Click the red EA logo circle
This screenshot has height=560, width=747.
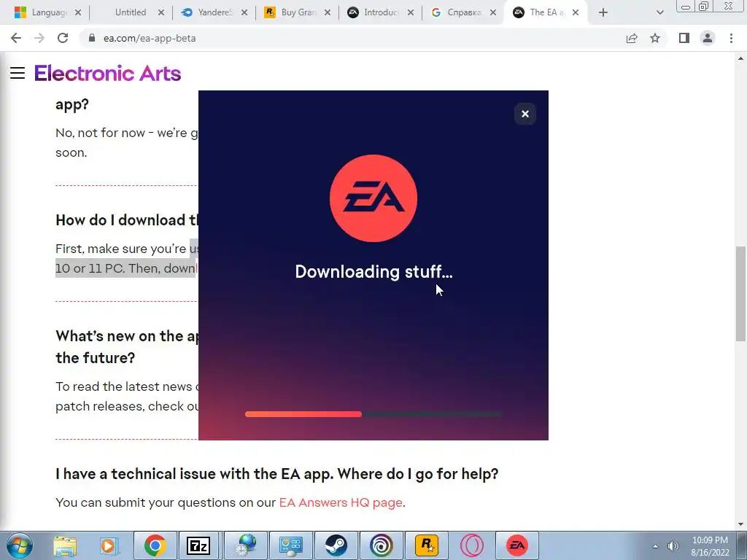pyautogui.click(x=373, y=198)
